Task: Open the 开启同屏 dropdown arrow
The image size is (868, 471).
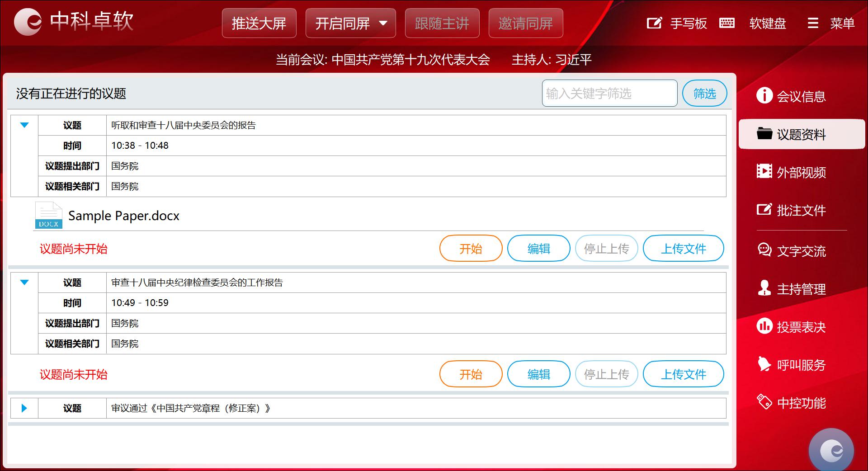Action: click(383, 23)
